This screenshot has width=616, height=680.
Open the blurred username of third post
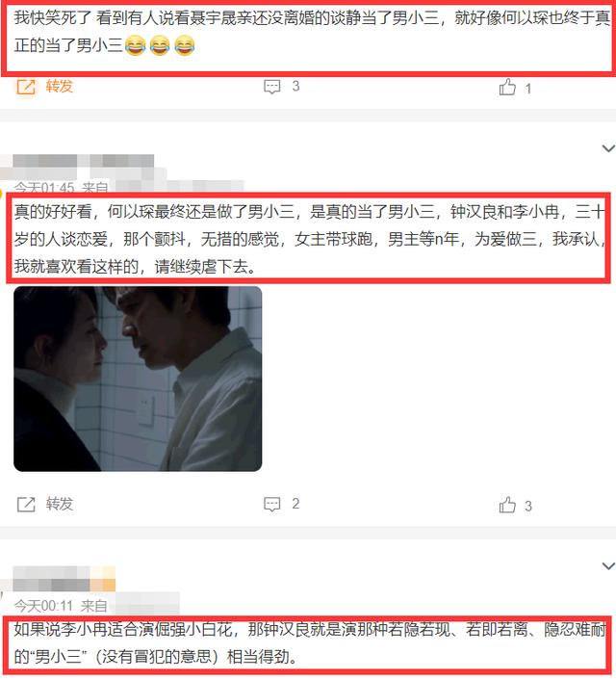point(64,579)
